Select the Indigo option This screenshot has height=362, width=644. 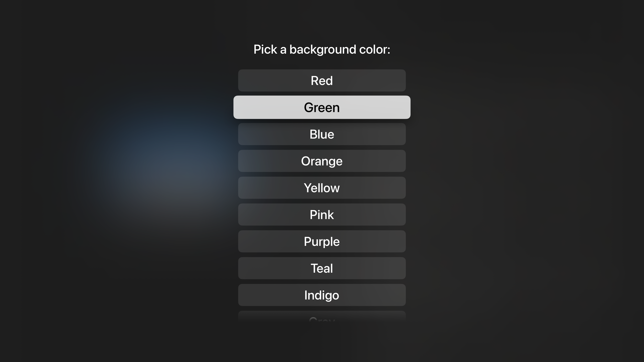[x=322, y=295]
